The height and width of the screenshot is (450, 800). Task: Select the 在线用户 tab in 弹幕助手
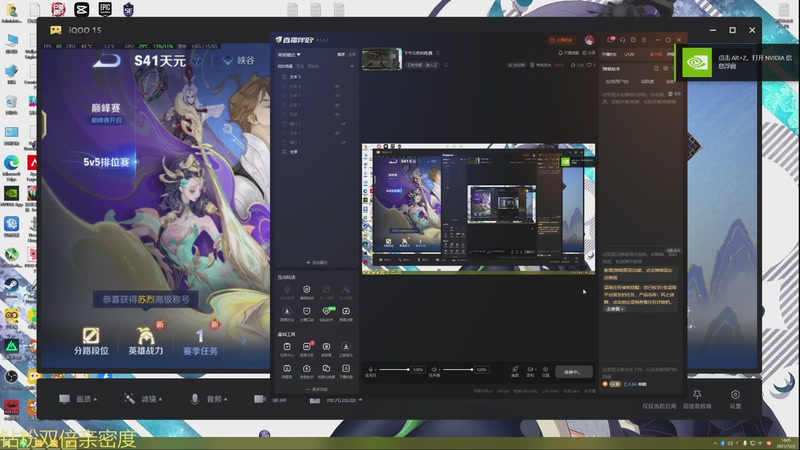tap(617, 82)
